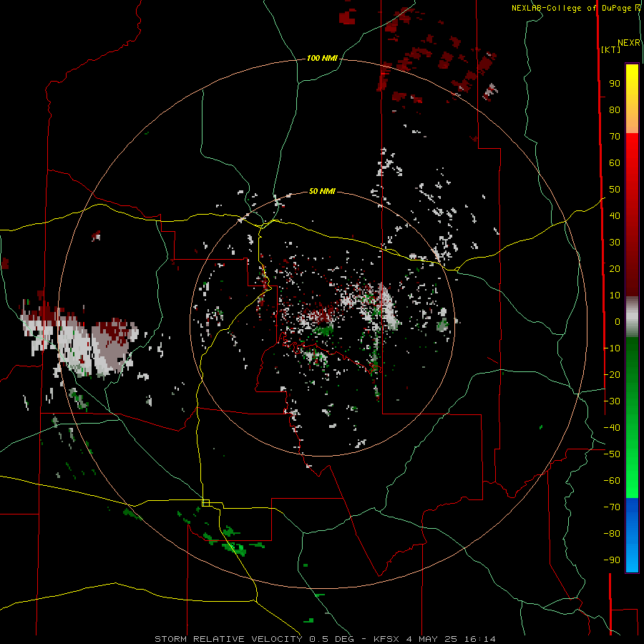The width and height of the screenshot is (644, 644).
Task: Click the "0.5 DEG" elevation angle text
Action: (x=330, y=639)
